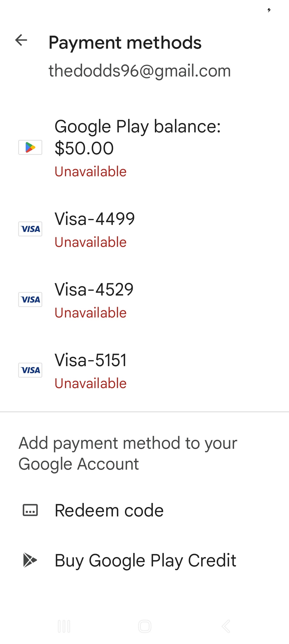The image size is (289, 644).
Task: Tap the Android home navigation button
Action: tap(145, 626)
